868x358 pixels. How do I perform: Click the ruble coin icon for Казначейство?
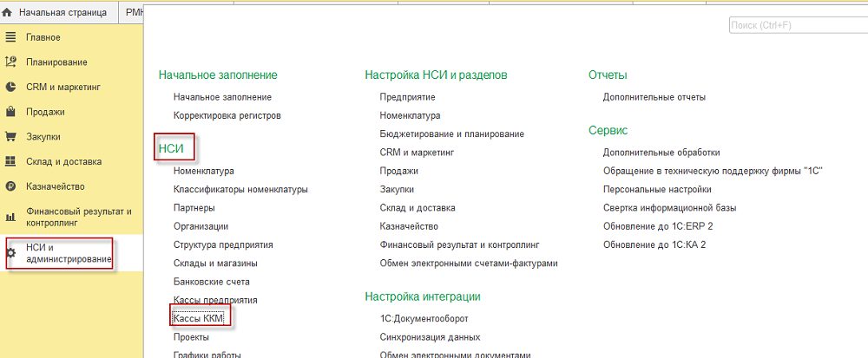pyautogui.click(x=10, y=186)
